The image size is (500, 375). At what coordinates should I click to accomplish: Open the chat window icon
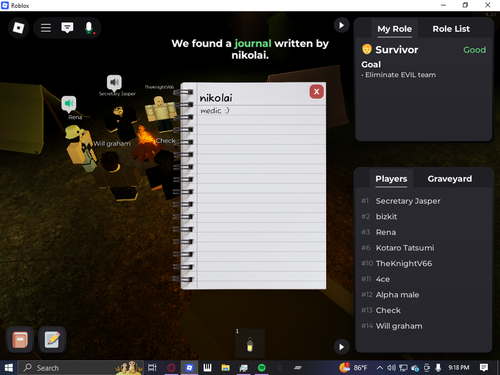pyautogui.click(x=67, y=28)
